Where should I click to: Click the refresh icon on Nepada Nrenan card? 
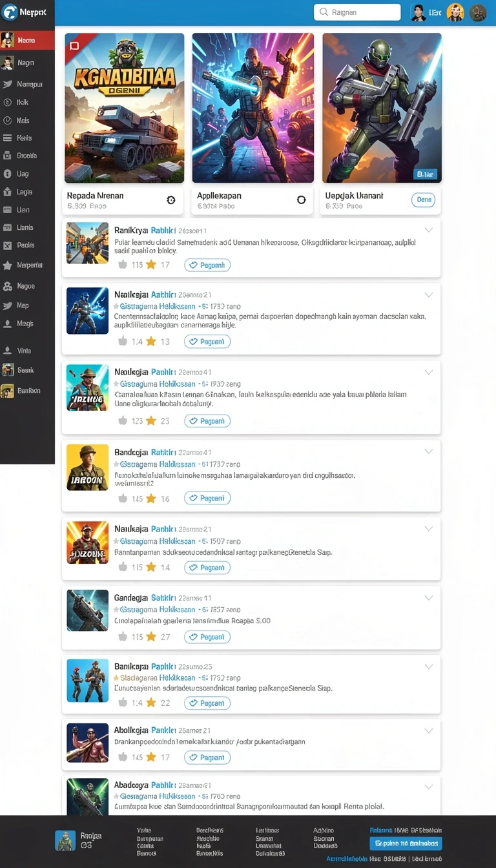[171, 200]
